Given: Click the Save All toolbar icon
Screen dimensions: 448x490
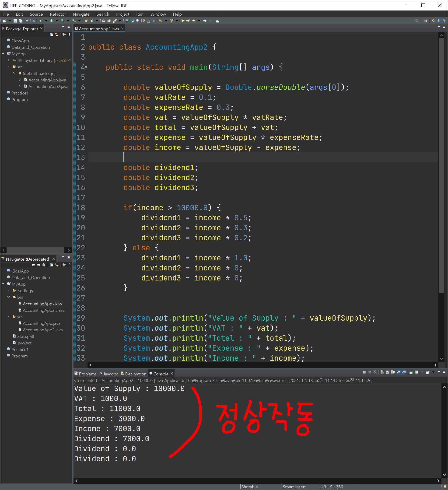Looking at the screenshot, I should [x=21, y=21].
